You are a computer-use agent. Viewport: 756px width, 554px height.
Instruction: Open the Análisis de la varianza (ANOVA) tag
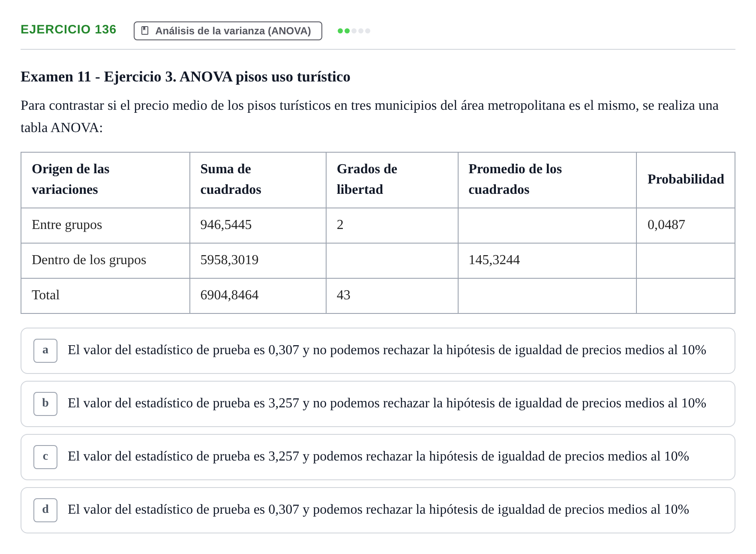[x=228, y=31]
